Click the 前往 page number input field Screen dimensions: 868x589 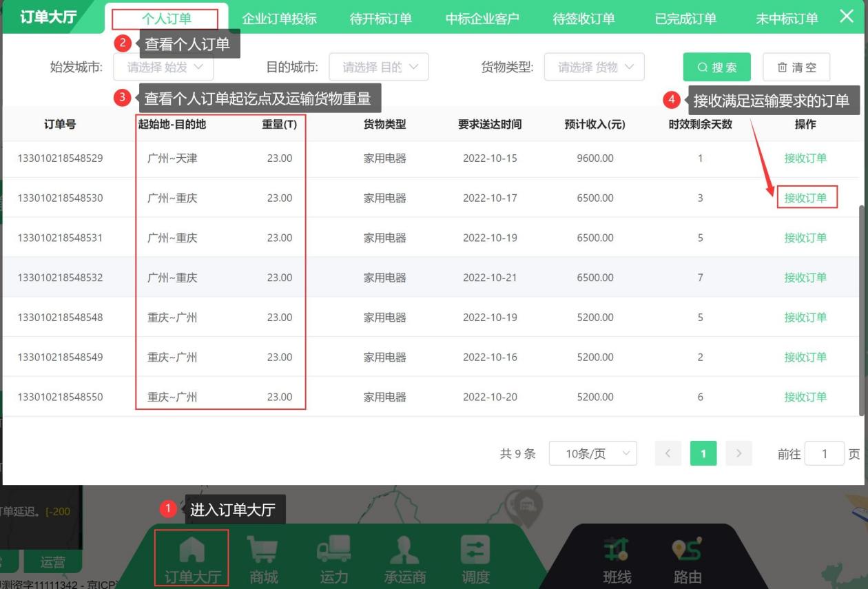coord(824,453)
